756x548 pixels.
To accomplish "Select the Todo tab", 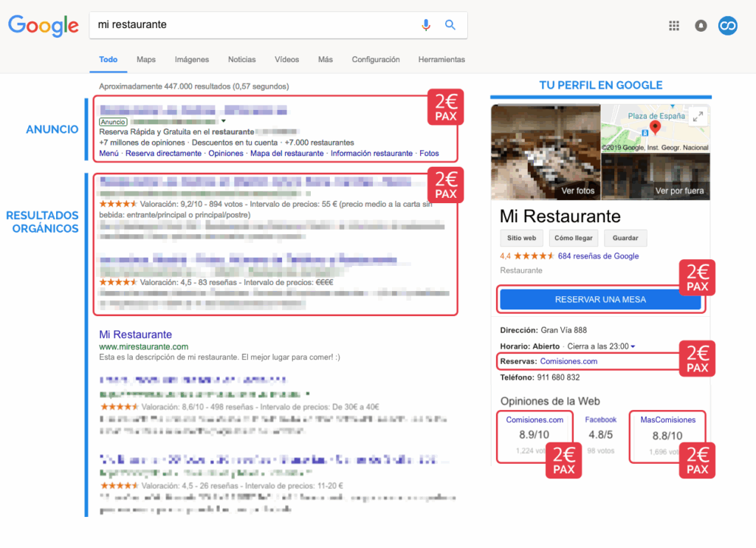I will (x=109, y=59).
